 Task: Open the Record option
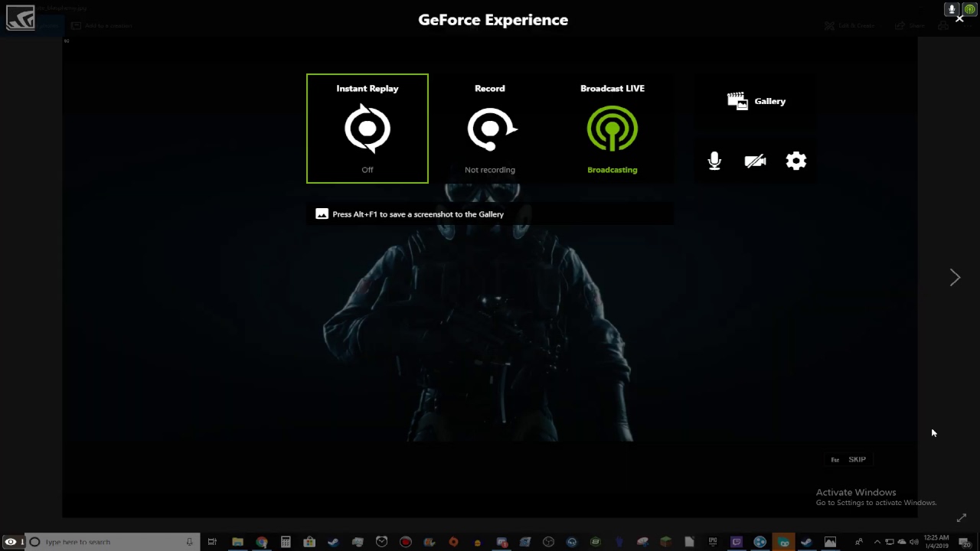pos(490,129)
